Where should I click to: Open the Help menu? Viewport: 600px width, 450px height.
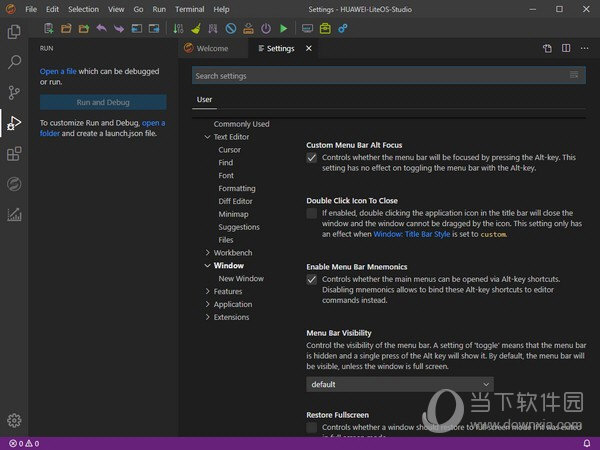221,9
